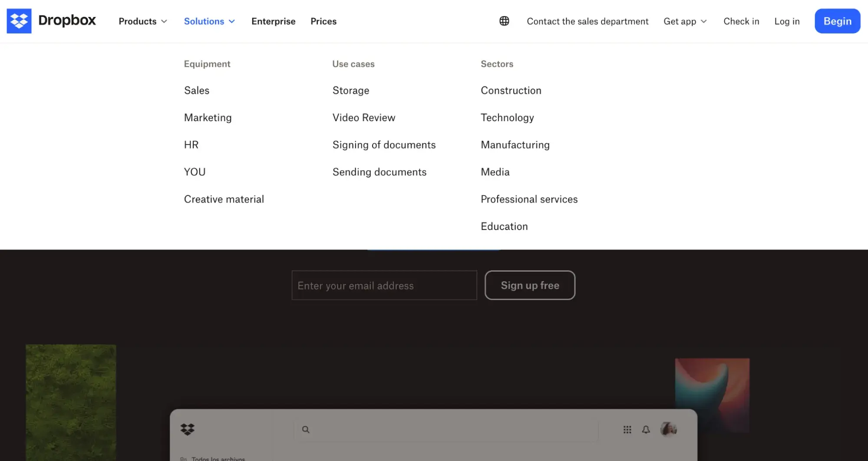
Task: Open the language globe icon
Action: [x=504, y=21]
